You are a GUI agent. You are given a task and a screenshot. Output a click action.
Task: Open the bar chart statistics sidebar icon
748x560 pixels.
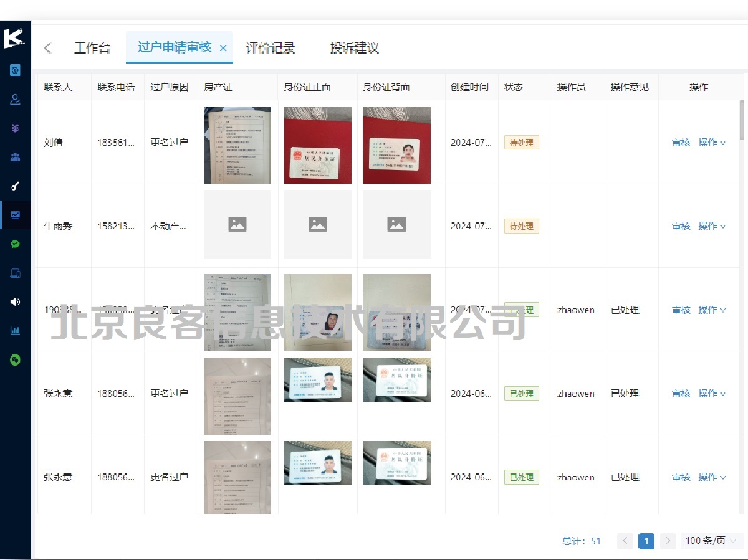pyautogui.click(x=14, y=330)
